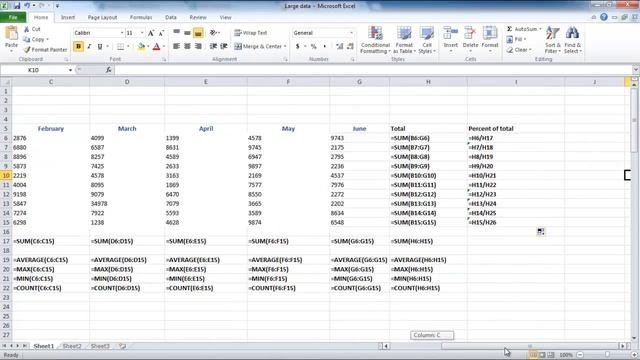Viewport: 640px width, 360px height.
Task: Switch to Normal view in status bar
Action: click(533, 355)
